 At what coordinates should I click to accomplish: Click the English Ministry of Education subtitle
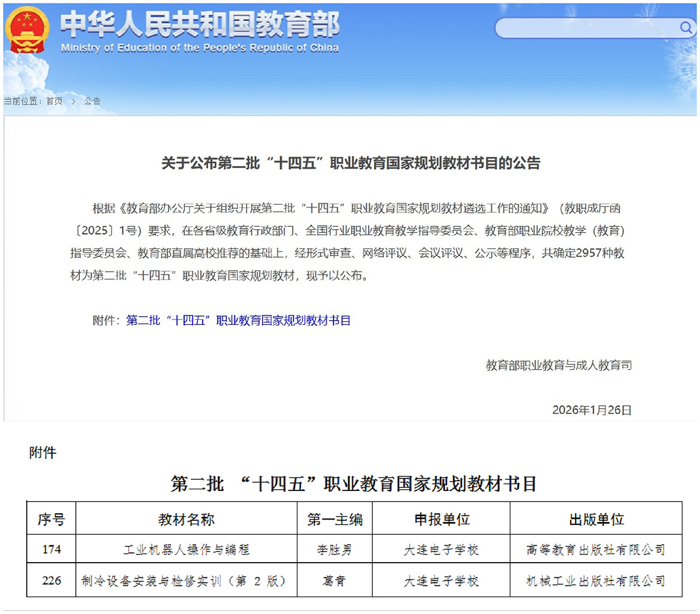point(199,48)
